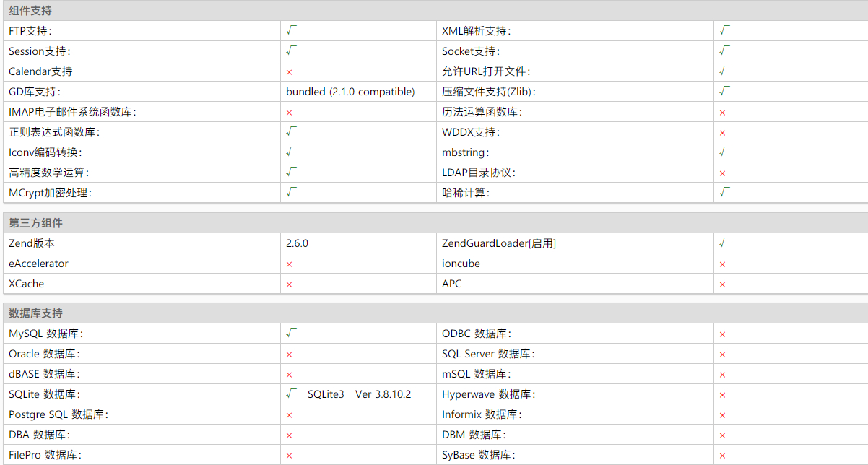This screenshot has height=465, width=868.
Task: Click the check mark next to ZendGuardLoader[启用]
Action: [x=724, y=243]
